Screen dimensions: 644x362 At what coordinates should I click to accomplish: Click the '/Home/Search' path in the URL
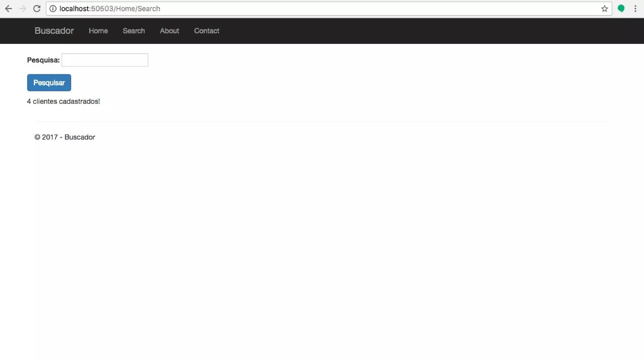point(137,9)
